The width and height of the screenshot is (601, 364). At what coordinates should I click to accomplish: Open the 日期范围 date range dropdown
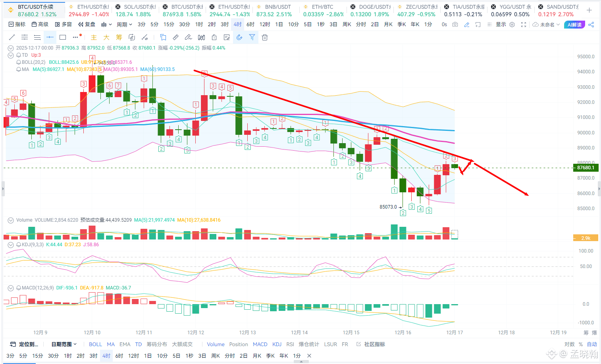[64, 344]
